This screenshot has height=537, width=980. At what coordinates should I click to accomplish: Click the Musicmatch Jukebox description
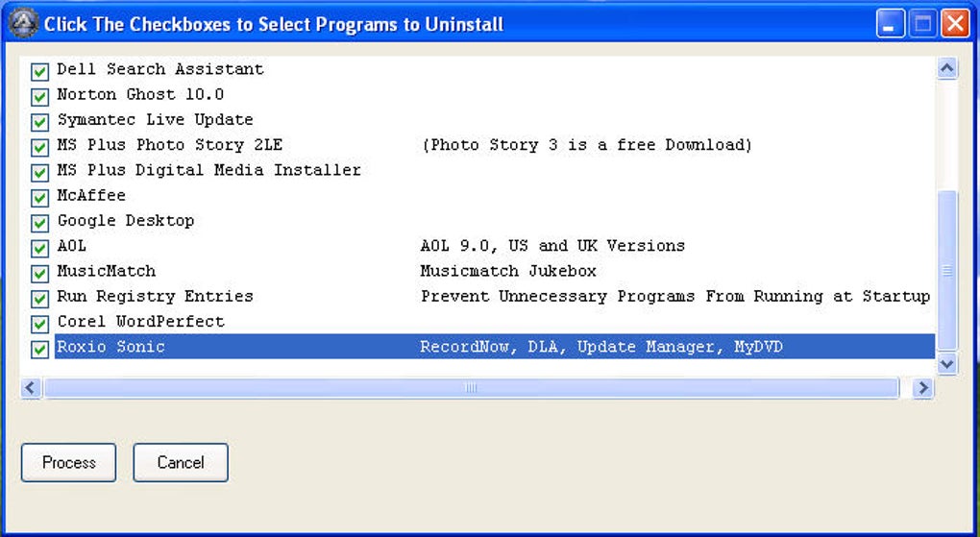508,271
